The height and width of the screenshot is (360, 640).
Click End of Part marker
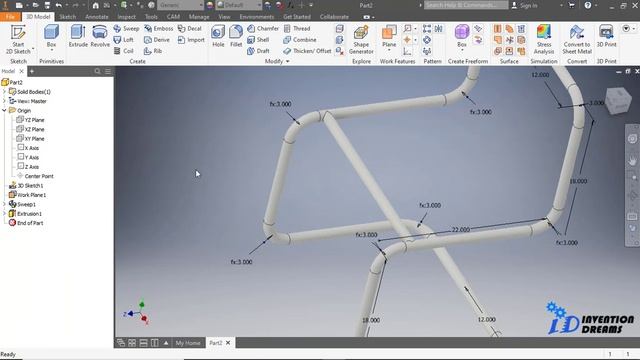(x=26, y=223)
